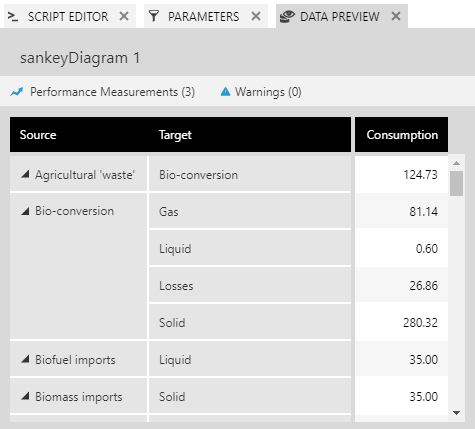Click the performance chart line icon
The image size is (475, 429).
click(x=17, y=92)
